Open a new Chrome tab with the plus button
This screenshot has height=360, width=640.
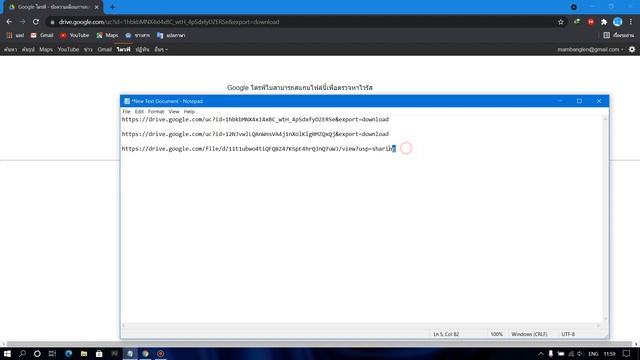pyautogui.click(x=112, y=7)
